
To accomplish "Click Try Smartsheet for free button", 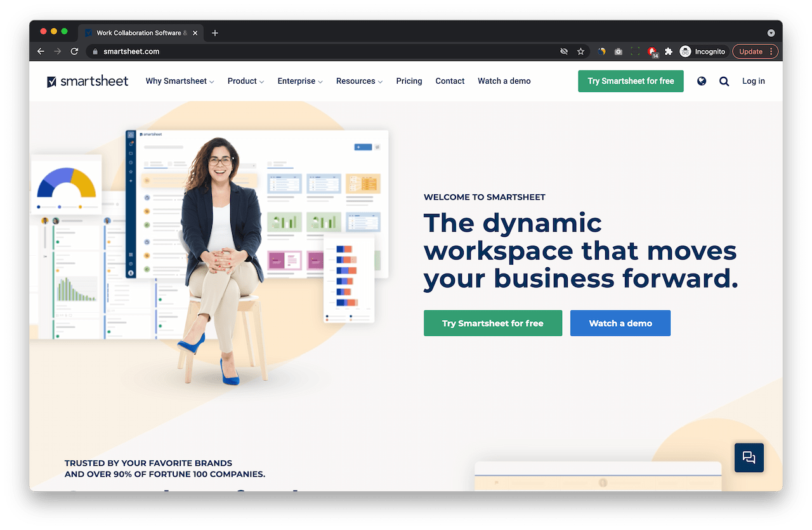I will [631, 81].
